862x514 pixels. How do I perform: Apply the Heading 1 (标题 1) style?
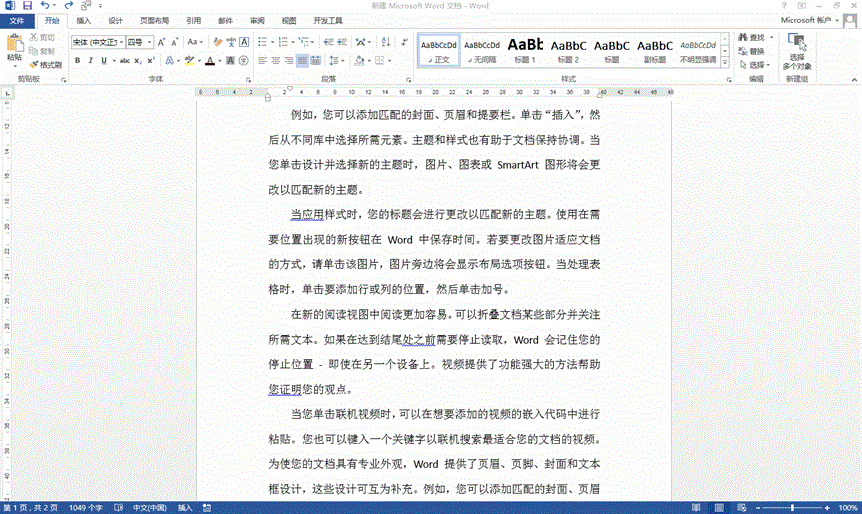coord(525,50)
